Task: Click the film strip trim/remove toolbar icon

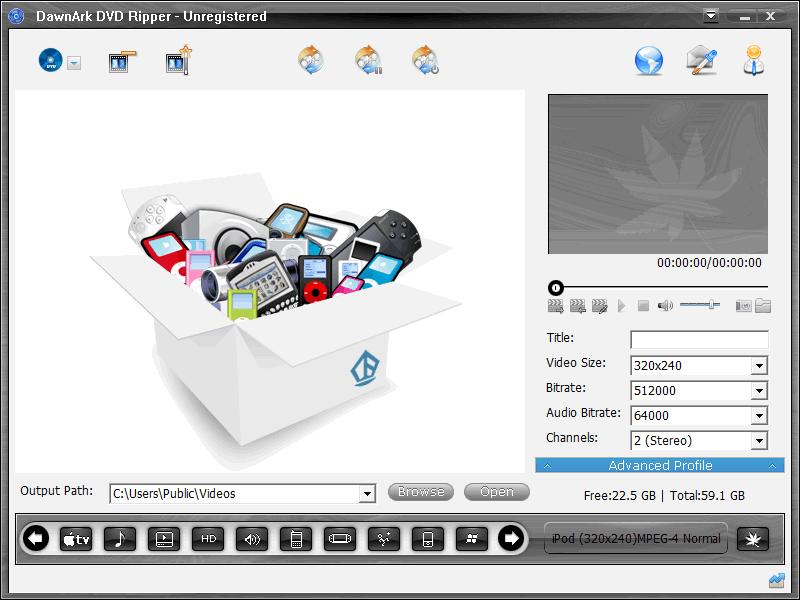Action: [x=122, y=62]
